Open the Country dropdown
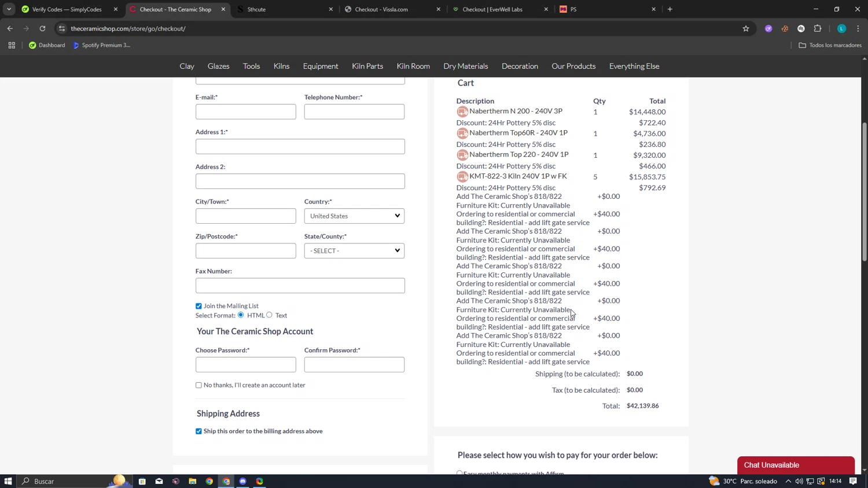 point(354,216)
